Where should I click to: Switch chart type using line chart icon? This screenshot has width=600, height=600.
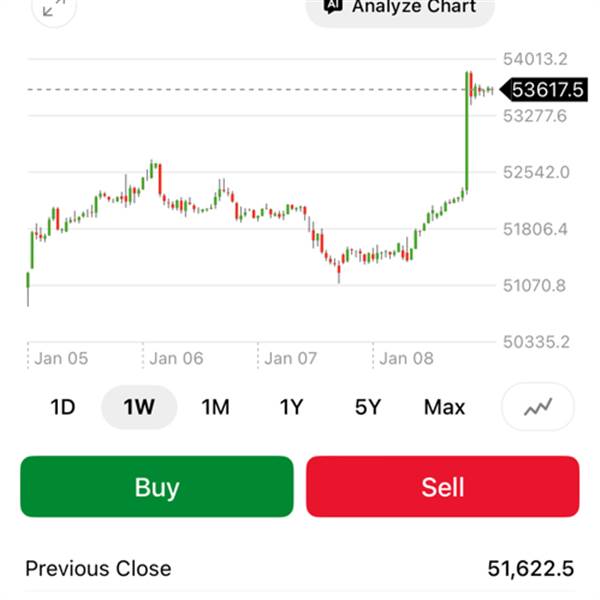(538, 407)
